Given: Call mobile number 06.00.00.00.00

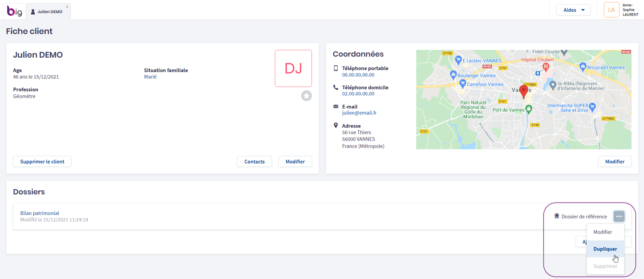Looking at the screenshot, I should (x=358, y=75).
